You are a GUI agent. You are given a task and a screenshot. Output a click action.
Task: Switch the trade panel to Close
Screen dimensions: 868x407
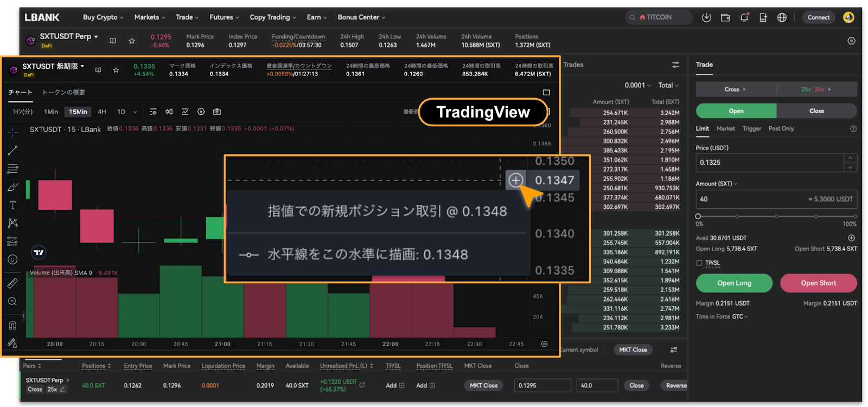(x=817, y=111)
